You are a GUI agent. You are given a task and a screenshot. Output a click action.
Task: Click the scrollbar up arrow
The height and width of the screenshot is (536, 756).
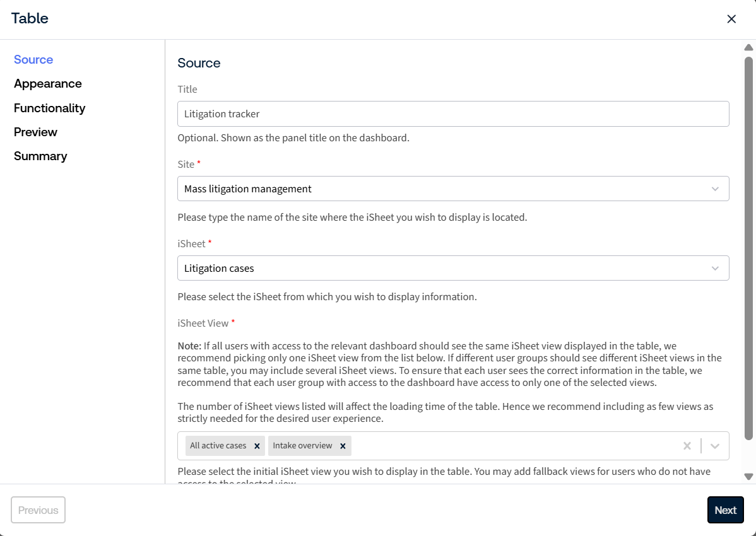[748, 47]
